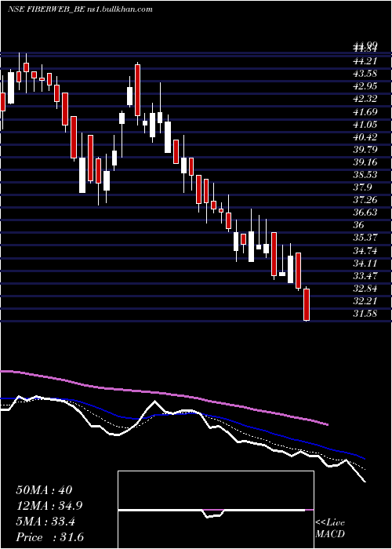Click the 37.9 price axis label
The width and height of the screenshot is (392, 549).
click(362, 187)
